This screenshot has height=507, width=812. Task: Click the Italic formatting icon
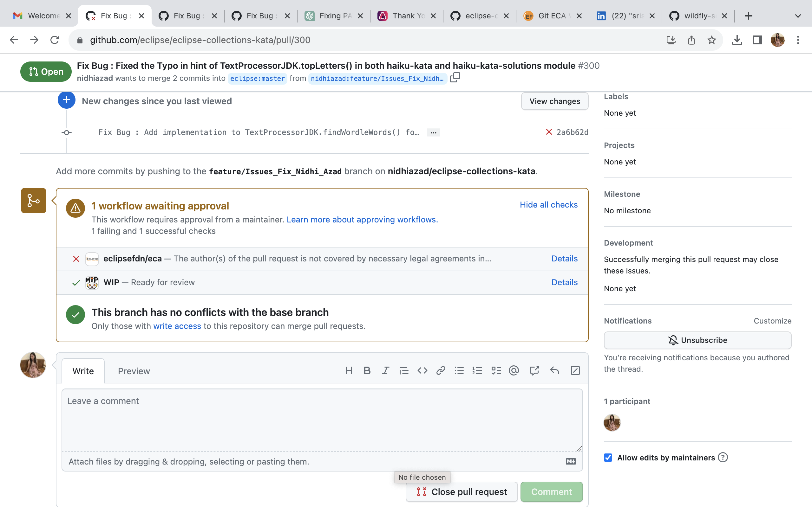tap(385, 370)
